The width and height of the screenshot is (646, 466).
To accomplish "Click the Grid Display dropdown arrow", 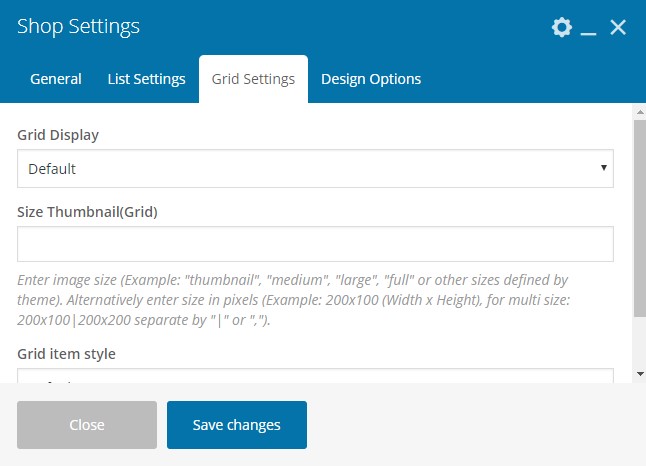I will (x=604, y=168).
